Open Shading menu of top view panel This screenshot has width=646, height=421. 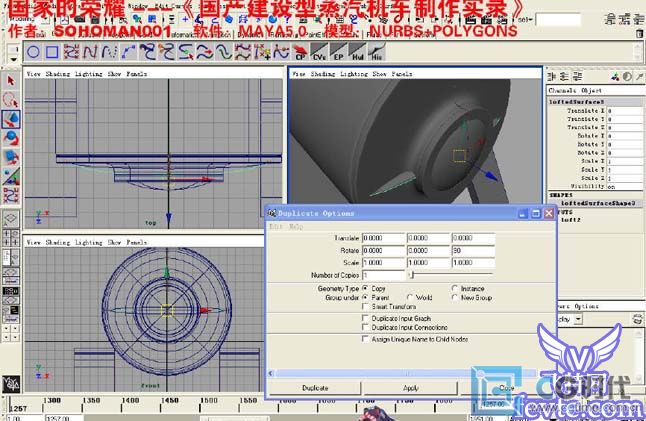click(58, 74)
